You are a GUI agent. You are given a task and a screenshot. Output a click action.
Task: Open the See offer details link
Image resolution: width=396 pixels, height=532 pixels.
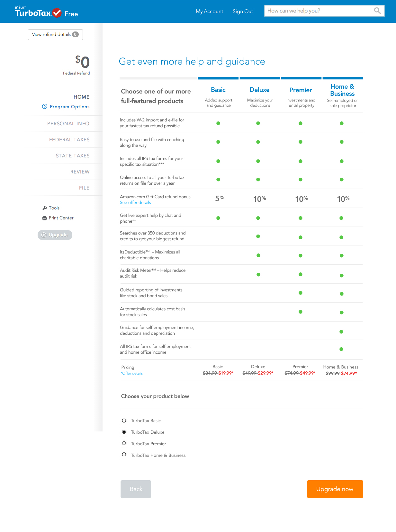[135, 203]
